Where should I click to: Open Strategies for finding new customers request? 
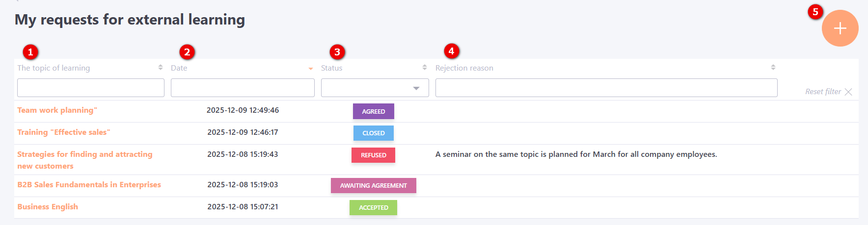(84, 154)
